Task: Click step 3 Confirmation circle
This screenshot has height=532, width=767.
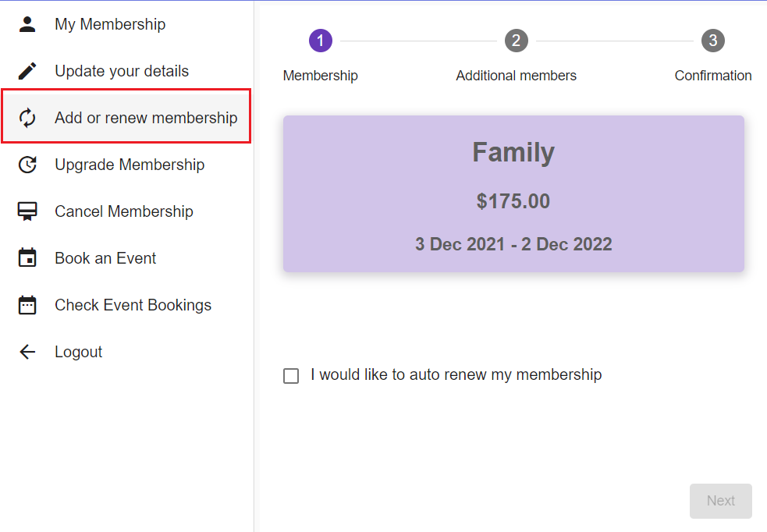Action: [713, 41]
